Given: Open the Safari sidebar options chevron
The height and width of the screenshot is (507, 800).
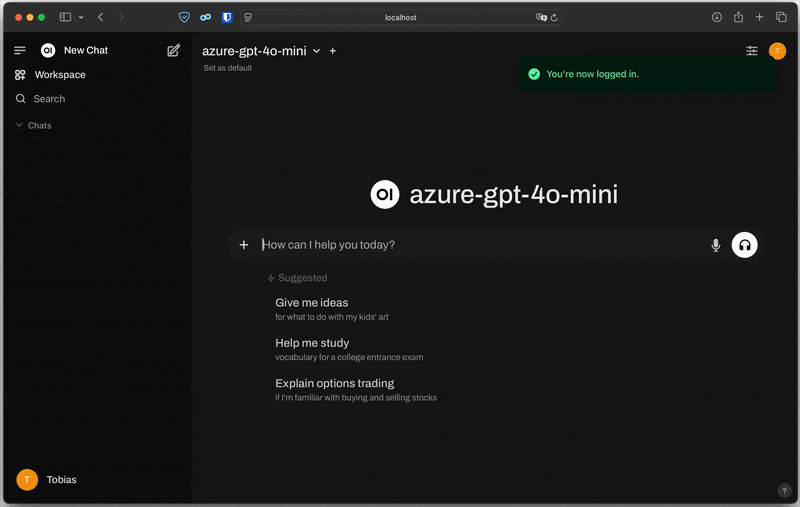Looking at the screenshot, I should [x=81, y=17].
